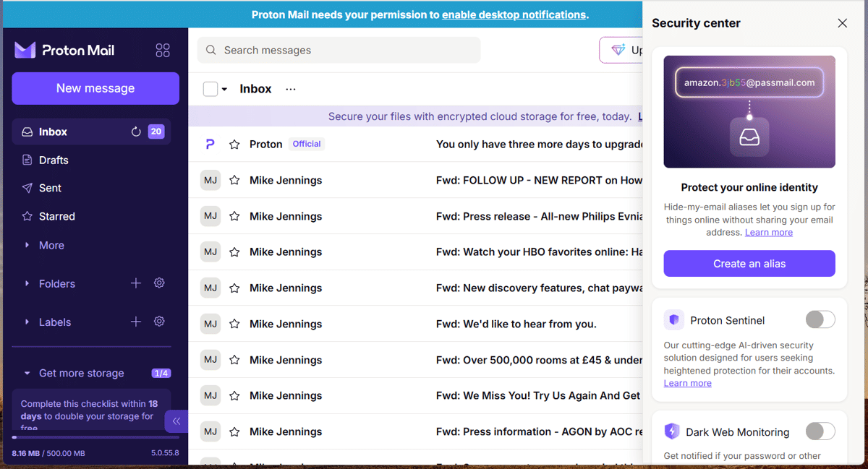Click the plus icon to add a folder
This screenshot has height=469, width=868.
pos(136,283)
